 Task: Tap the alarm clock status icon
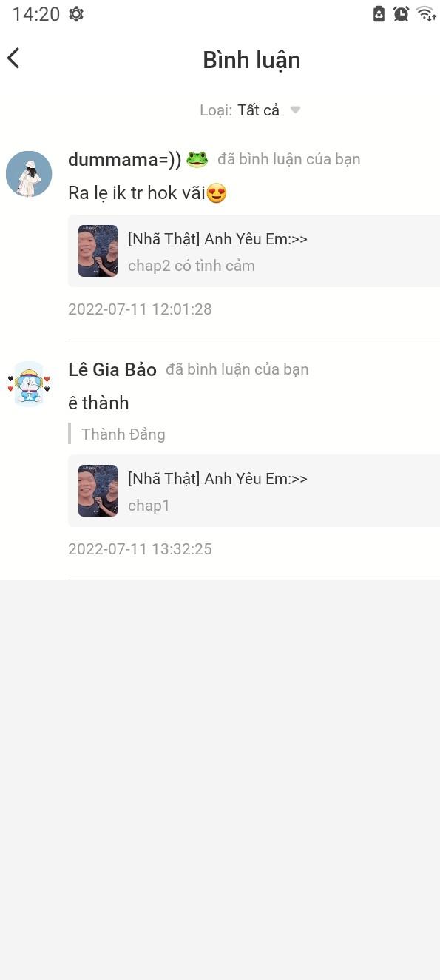[401, 13]
